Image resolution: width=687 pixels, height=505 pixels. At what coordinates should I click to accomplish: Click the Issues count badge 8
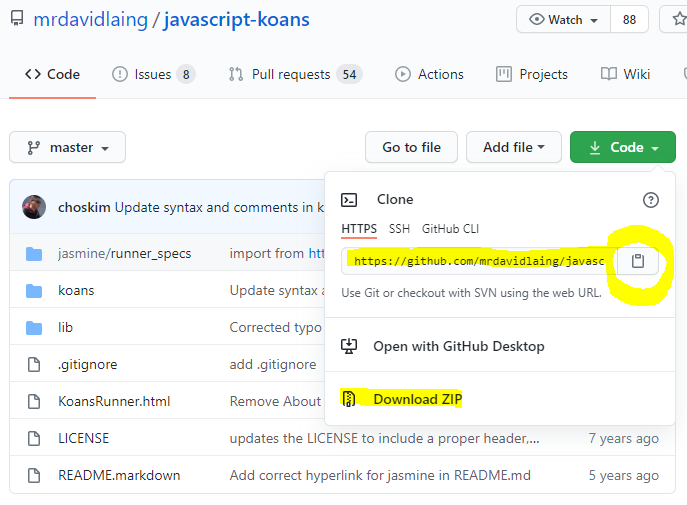pos(186,74)
